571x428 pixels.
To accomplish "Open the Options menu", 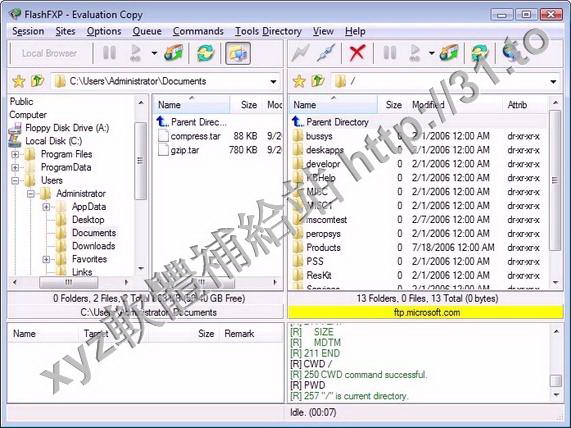I will pos(104,31).
